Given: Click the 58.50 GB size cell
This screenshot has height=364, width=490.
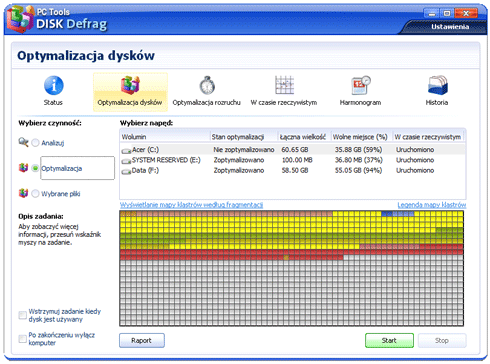Looking at the screenshot, I should click(x=295, y=170).
